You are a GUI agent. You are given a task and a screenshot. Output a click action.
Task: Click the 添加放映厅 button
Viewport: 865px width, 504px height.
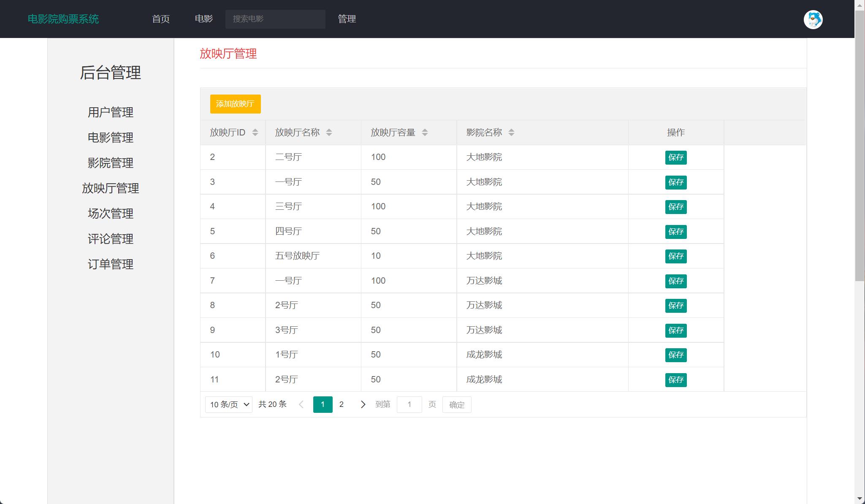click(x=235, y=104)
